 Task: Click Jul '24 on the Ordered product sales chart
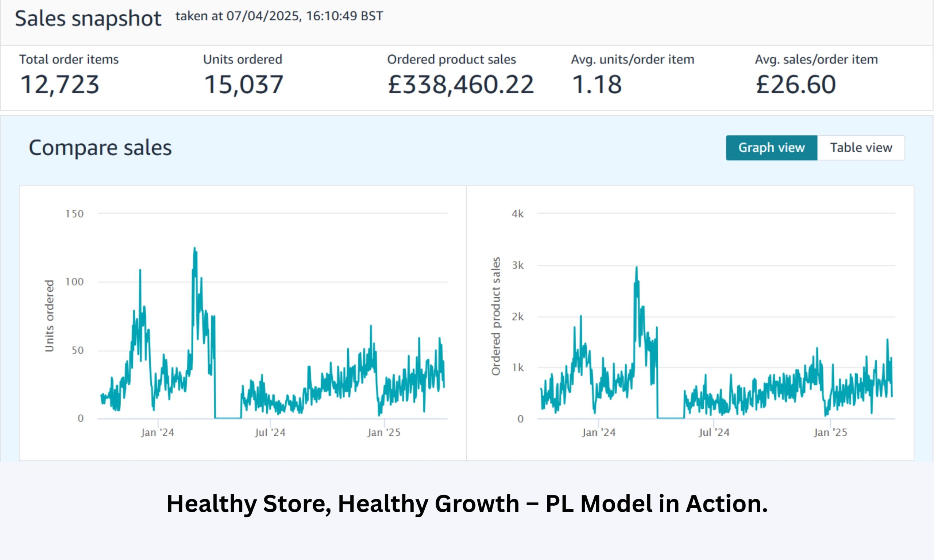pos(714,432)
